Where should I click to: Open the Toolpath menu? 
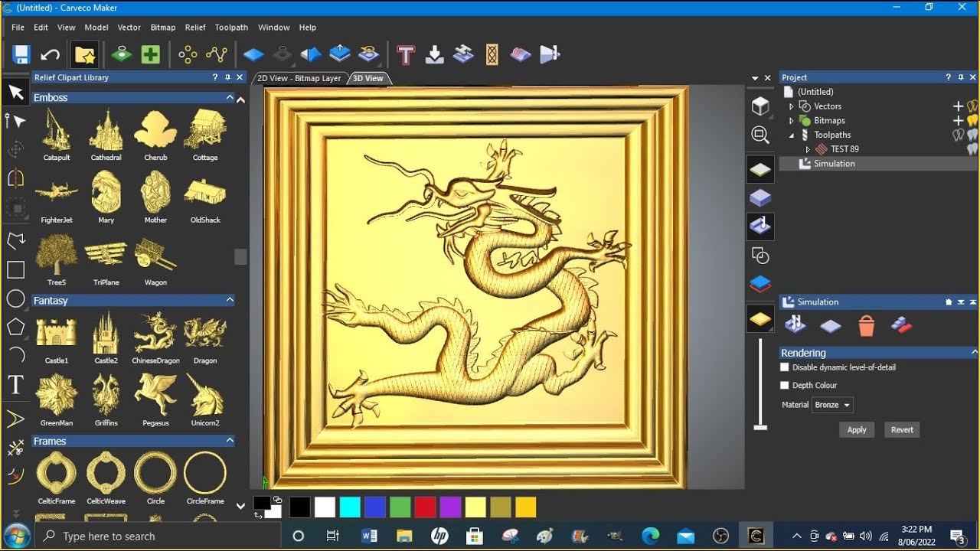[231, 28]
